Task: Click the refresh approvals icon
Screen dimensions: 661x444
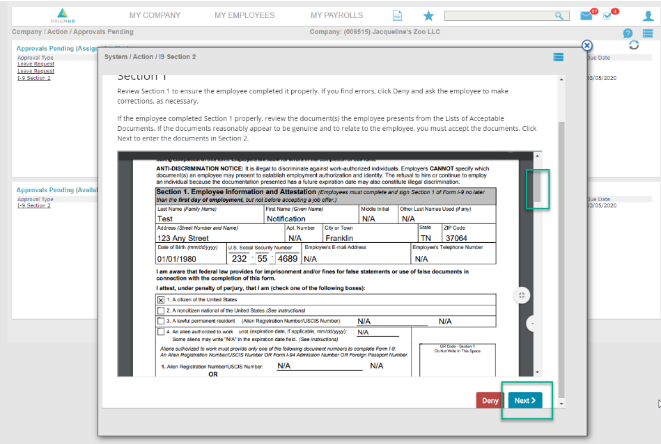Action: [x=634, y=45]
